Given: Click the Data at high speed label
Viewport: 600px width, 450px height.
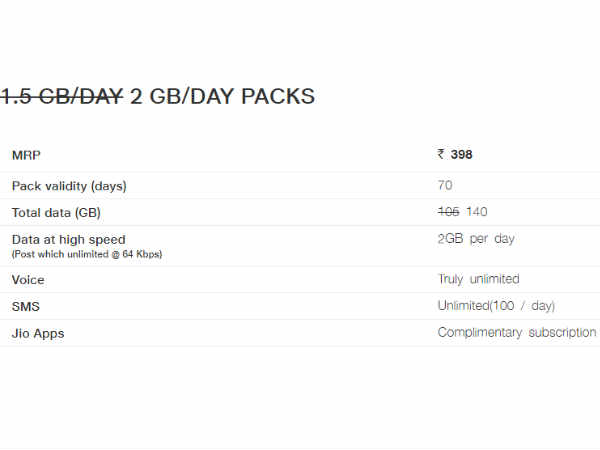Looking at the screenshot, I should 68,240.
